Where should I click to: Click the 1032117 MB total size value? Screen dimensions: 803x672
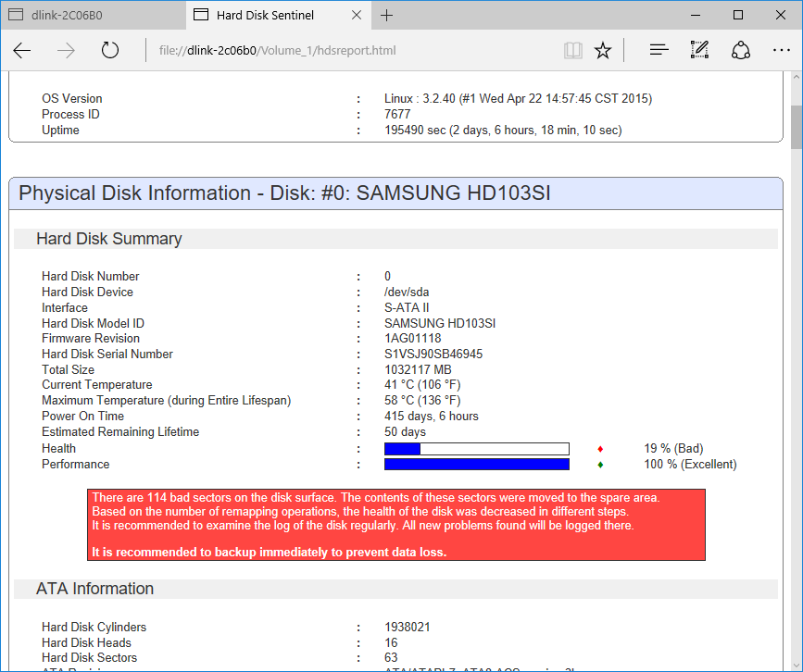tap(418, 369)
